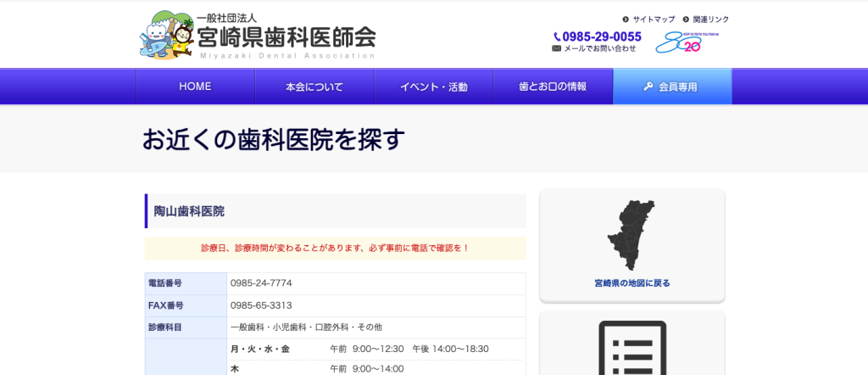Click the mascot illustration in the site logo

click(167, 36)
